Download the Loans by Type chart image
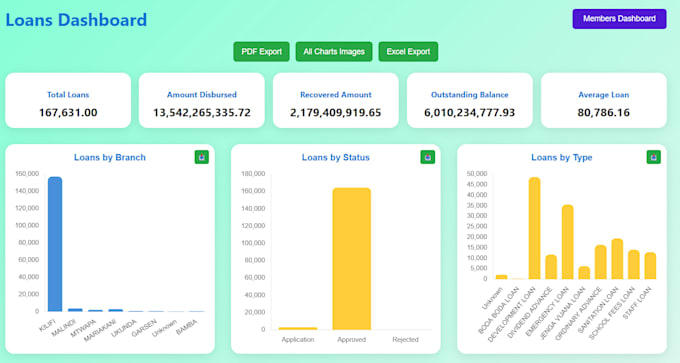 [x=654, y=157]
